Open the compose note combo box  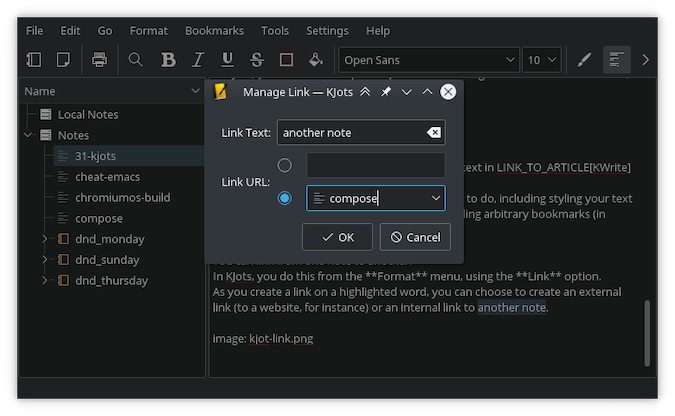pyautogui.click(x=375, y=198)
